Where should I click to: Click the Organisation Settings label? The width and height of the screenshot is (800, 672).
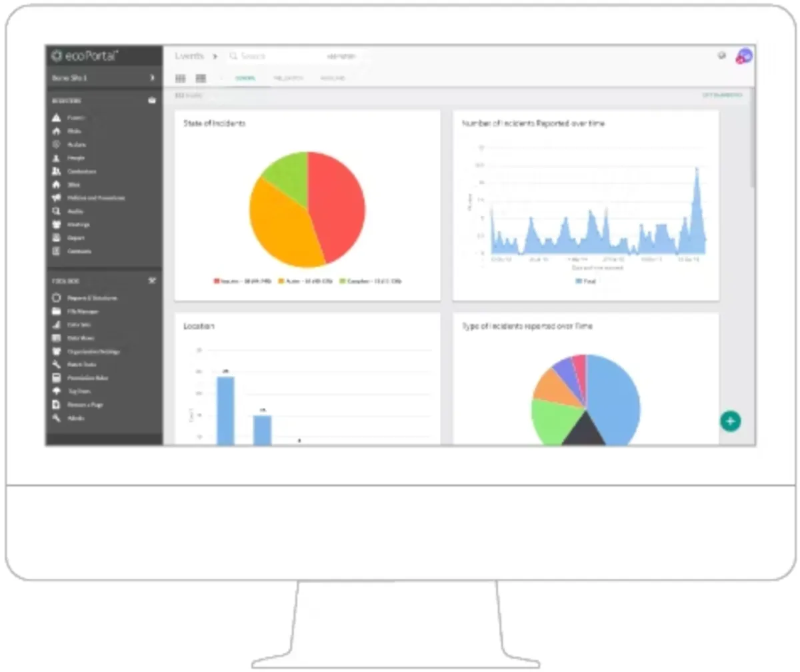[x=94, y=351]
